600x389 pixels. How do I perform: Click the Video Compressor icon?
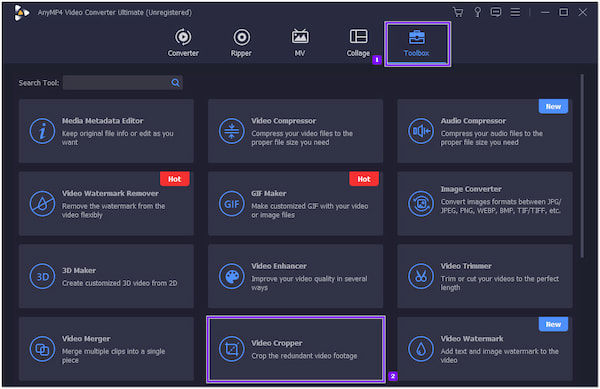pos(232,131)
